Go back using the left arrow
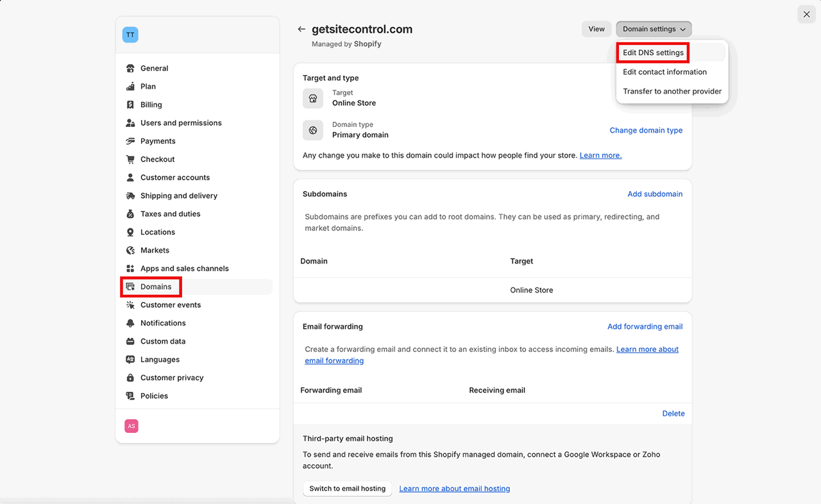 (x=301, y=29)
